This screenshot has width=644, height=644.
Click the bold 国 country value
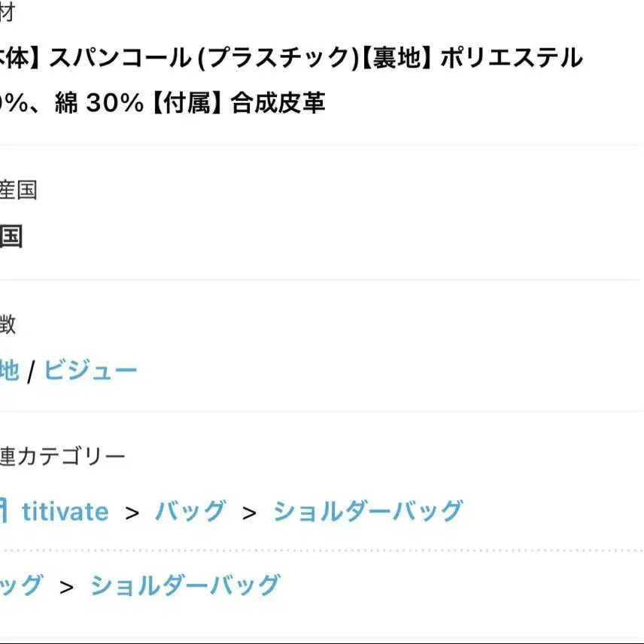pos(11,237)
